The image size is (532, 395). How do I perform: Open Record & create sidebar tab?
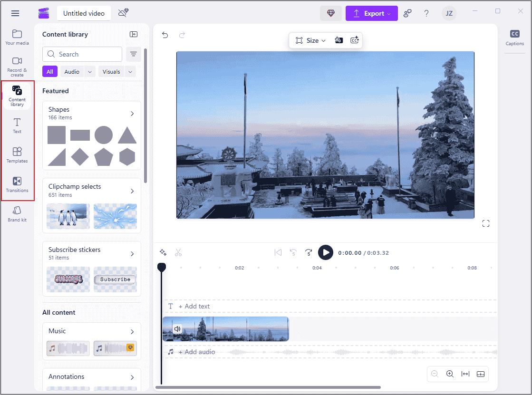tap(17, 67)
